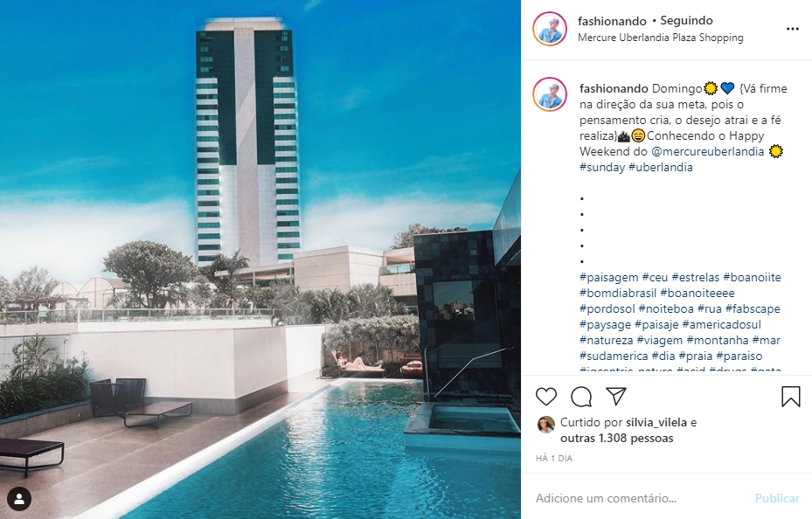Image resolution: width=812 pixels, height=519 pixels.
Task: View list of outras 1.308 pessoas
Action: (617, 439)
